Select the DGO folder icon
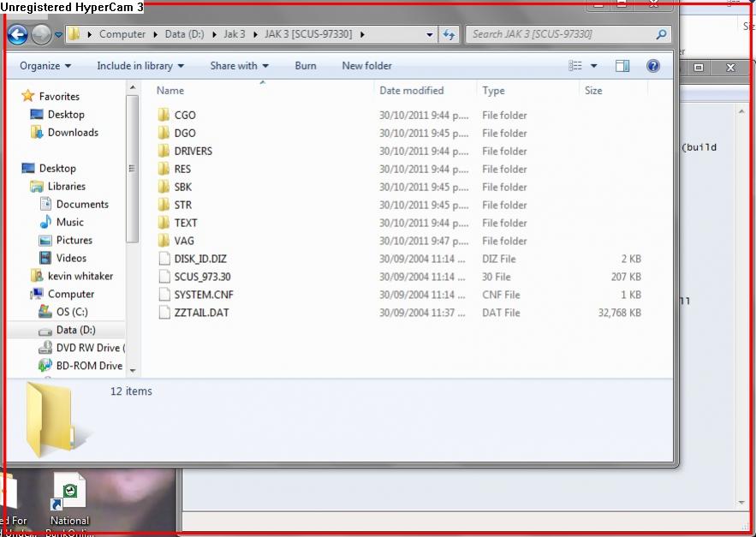This screenshot has width=756, height=537. pyautogui.click(x=164, y=133)
